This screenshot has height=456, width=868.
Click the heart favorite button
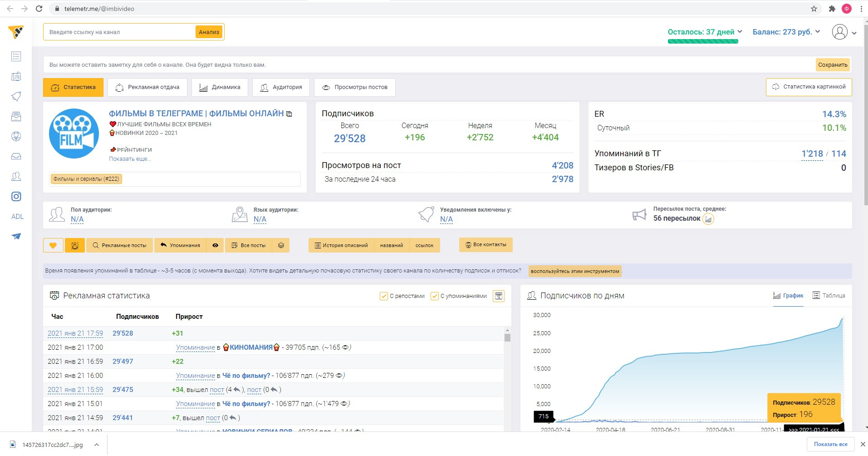click(53, 245)
